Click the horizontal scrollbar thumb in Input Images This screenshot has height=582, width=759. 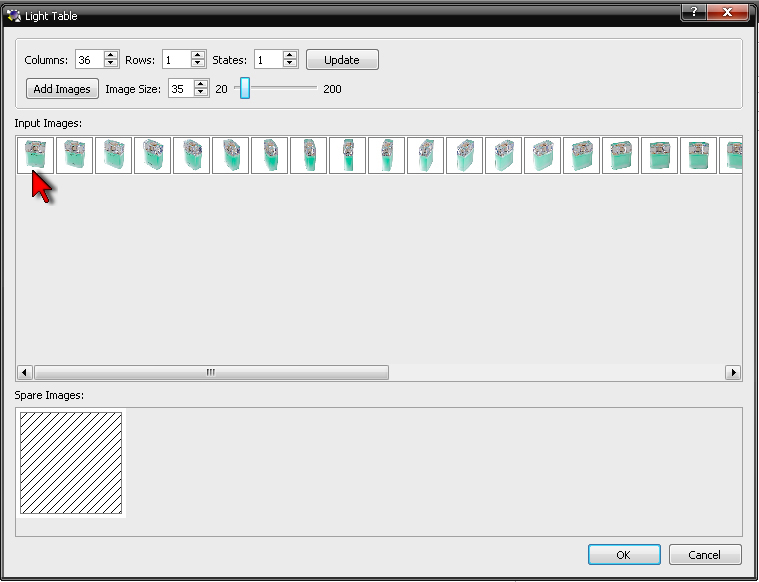point(211,372)
